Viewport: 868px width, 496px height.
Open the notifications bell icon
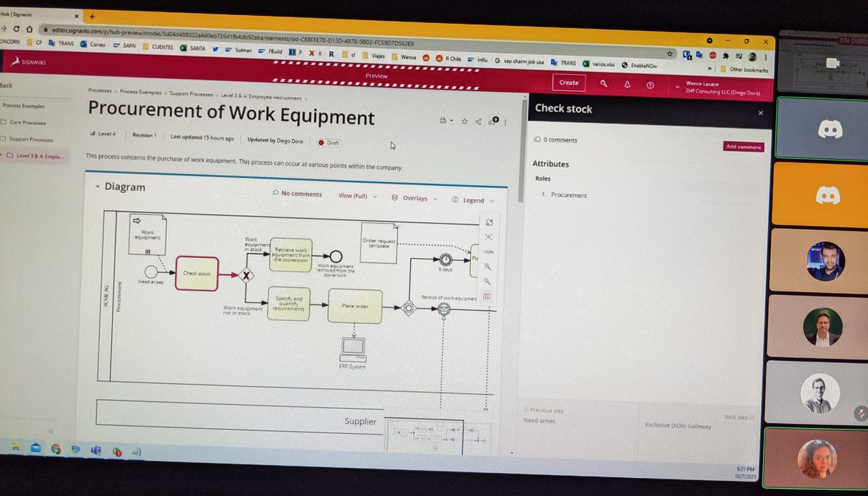pos(627,85)
